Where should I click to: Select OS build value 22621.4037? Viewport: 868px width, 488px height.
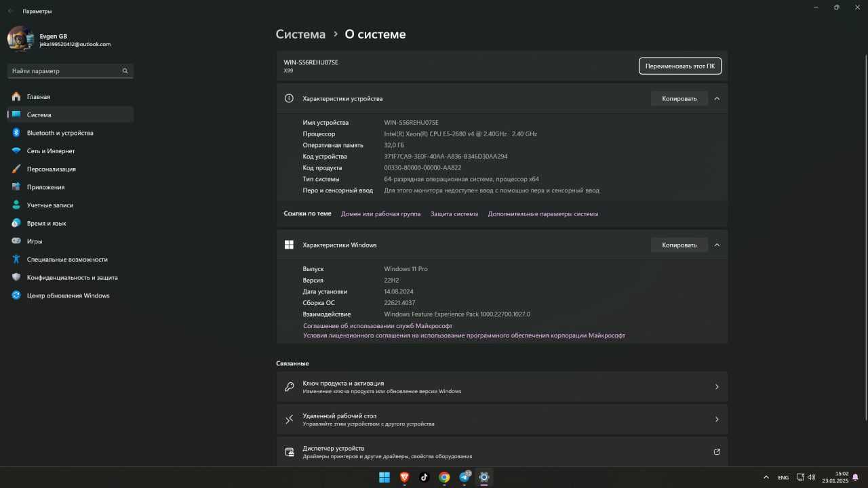click(399, 303)
